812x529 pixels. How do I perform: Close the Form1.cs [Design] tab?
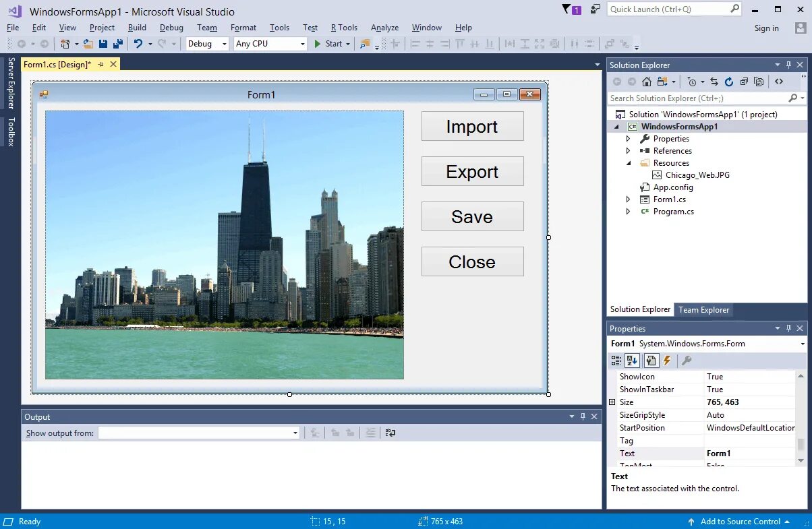(113, 64)
